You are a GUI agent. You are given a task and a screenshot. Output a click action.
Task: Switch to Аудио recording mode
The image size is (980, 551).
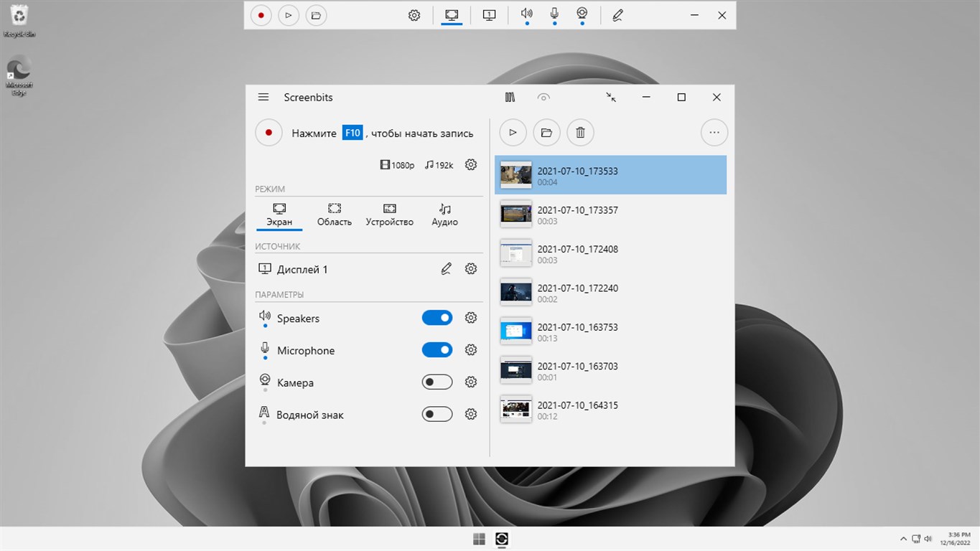click(x=444, y=215)
